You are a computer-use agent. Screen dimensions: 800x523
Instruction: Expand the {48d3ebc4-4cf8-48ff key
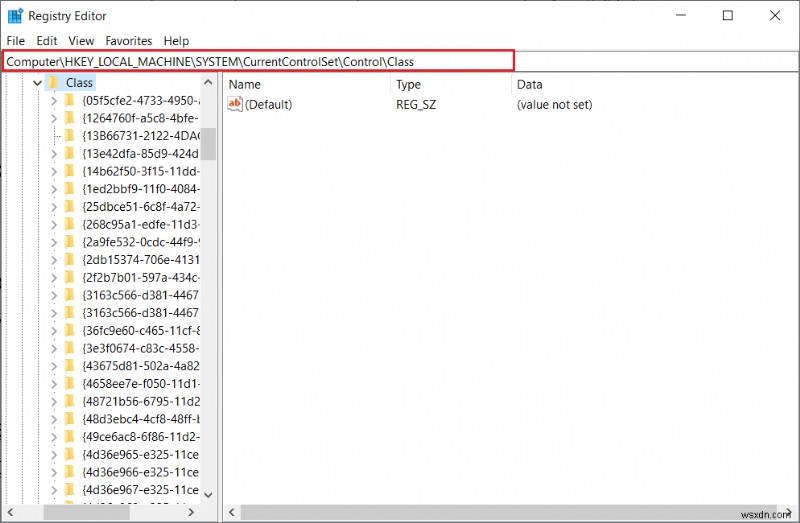pos(54,419)
